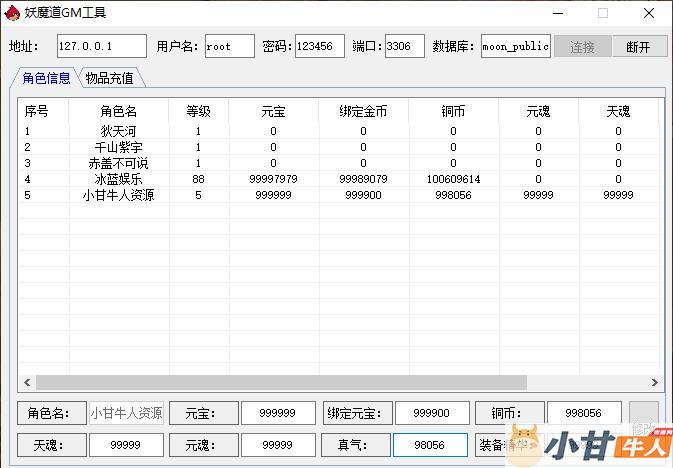Click the 连接 connect button
673x468 pixels.
[x=582, y=47]
